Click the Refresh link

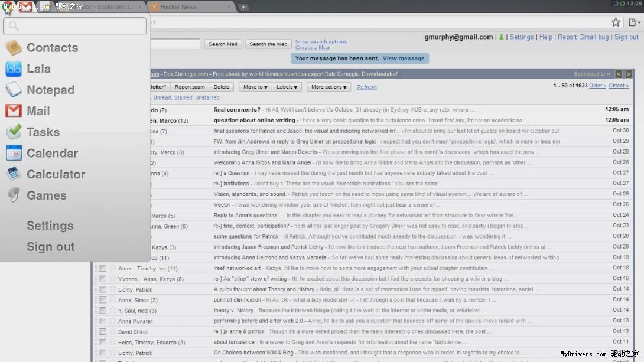point(367,87)
